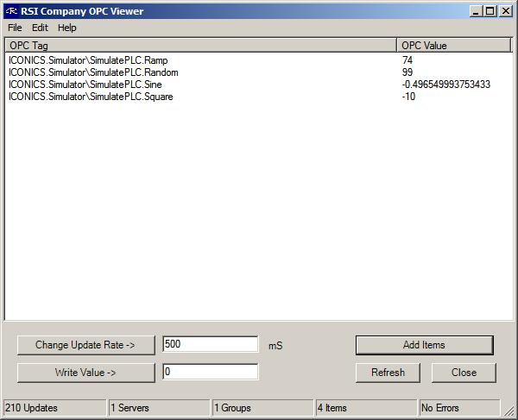The image size is (518, 420).
Task: Click the Write Value button
Action: point(85,373)
